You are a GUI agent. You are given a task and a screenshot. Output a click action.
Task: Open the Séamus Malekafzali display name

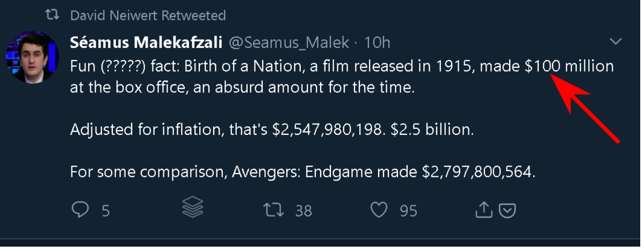(147, 42)
